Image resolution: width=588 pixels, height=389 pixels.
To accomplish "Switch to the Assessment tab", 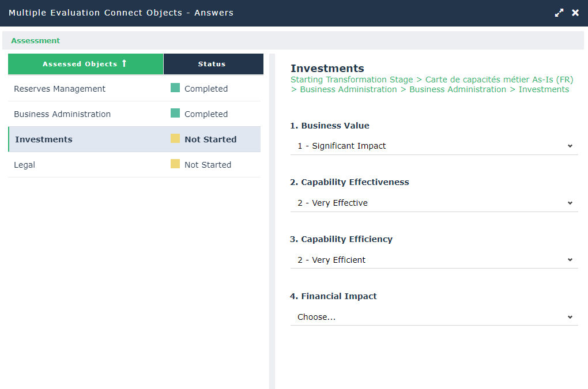I will [x=36, y=41].
